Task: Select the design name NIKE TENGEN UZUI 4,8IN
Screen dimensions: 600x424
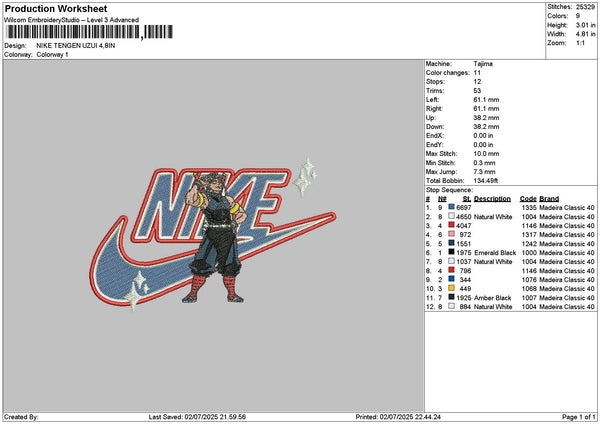Action: coord(76,46)
